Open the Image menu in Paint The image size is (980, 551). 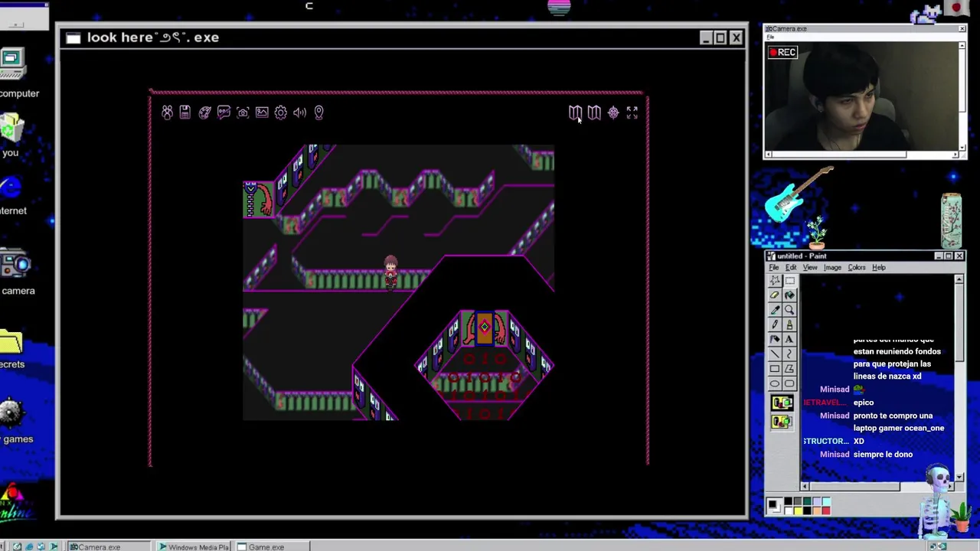[832, 268]
